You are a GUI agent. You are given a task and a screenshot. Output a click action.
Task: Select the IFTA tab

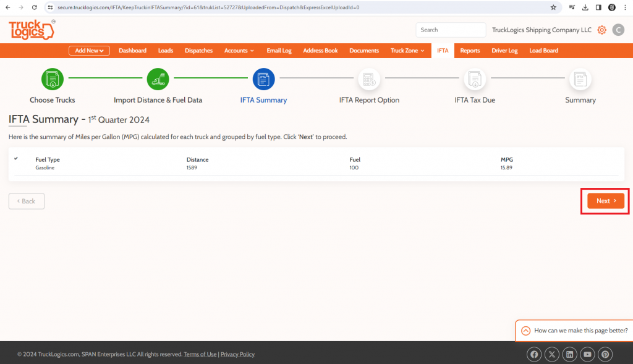(443, 51)
